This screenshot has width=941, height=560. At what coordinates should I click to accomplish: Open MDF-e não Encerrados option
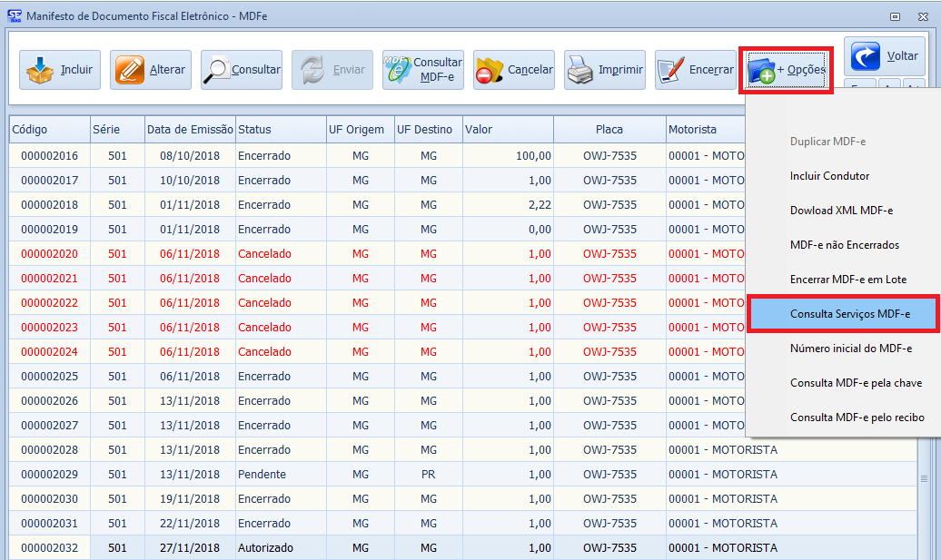pos(845,245)
